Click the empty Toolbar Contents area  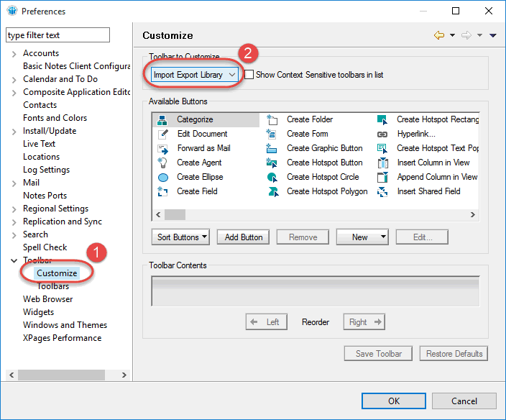point(316,291)
